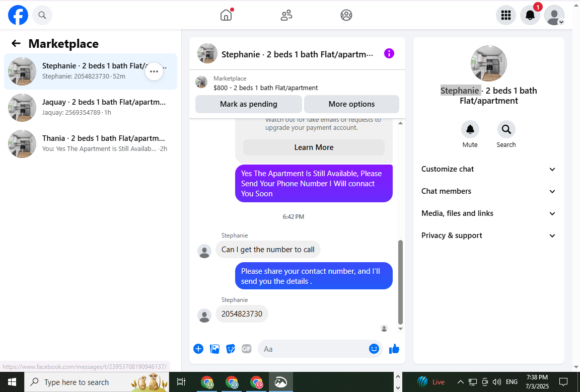The height and width of the screenshot is (392, 580).
Task: Click More options button
Action: (x=351, y=104)
